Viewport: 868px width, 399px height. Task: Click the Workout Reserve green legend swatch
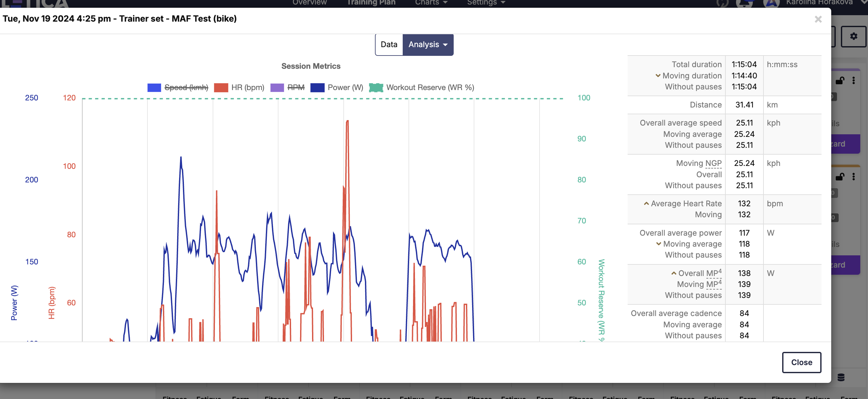(x=376, y=87)
